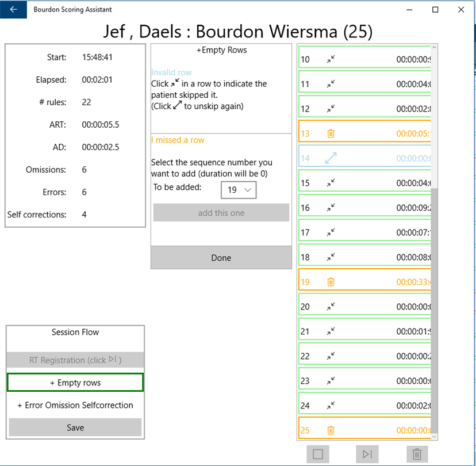Click skip icon in row 22

[331, 356]
